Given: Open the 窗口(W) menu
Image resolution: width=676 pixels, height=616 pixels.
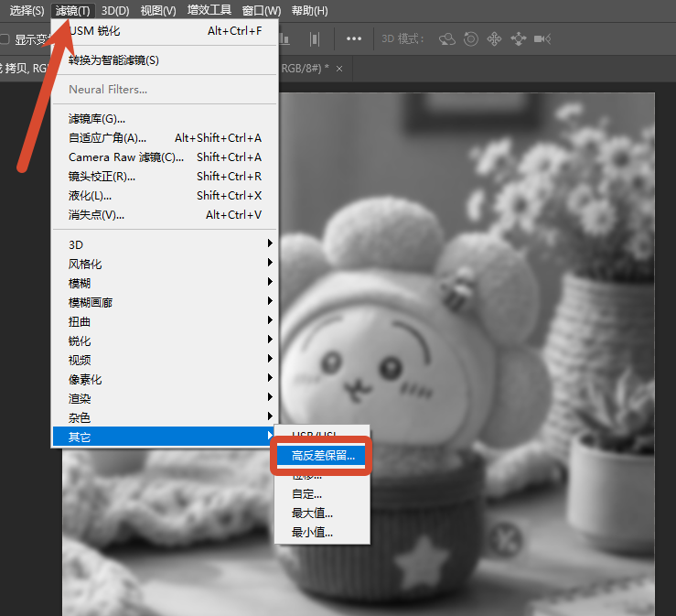Looking at the screenshot, I should pyautogui.click(x=262, y=10).
